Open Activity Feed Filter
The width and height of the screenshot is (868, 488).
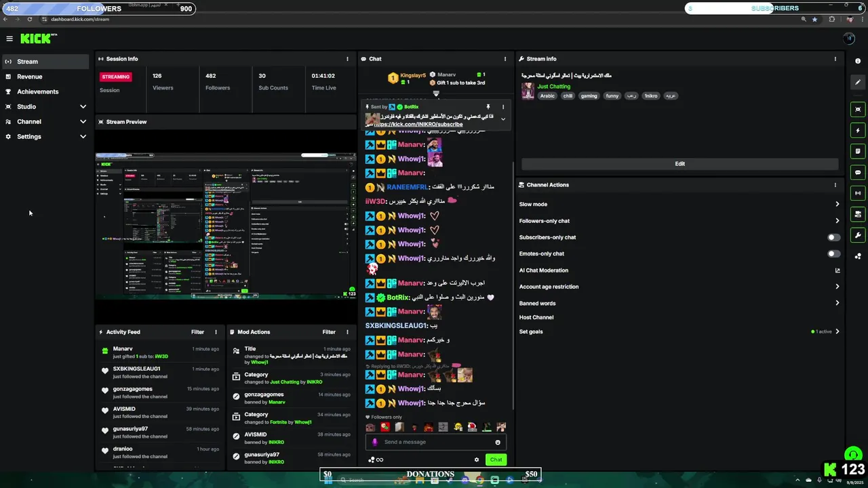coord(197,332)
